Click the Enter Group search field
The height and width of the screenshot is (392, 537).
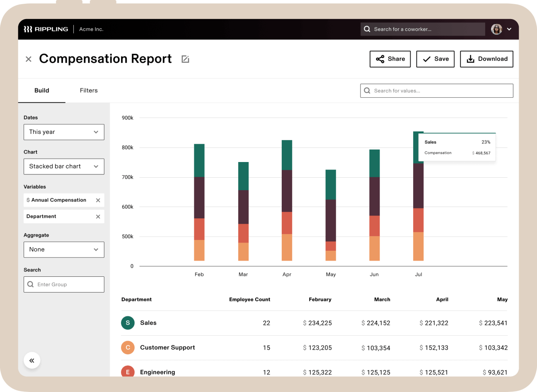point(64,284)
